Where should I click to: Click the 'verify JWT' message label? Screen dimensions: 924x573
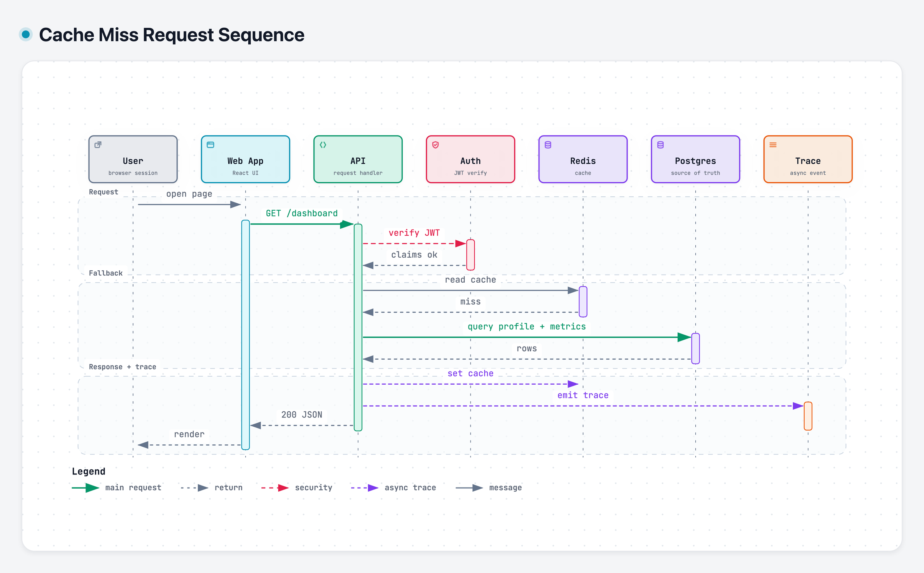414,233
